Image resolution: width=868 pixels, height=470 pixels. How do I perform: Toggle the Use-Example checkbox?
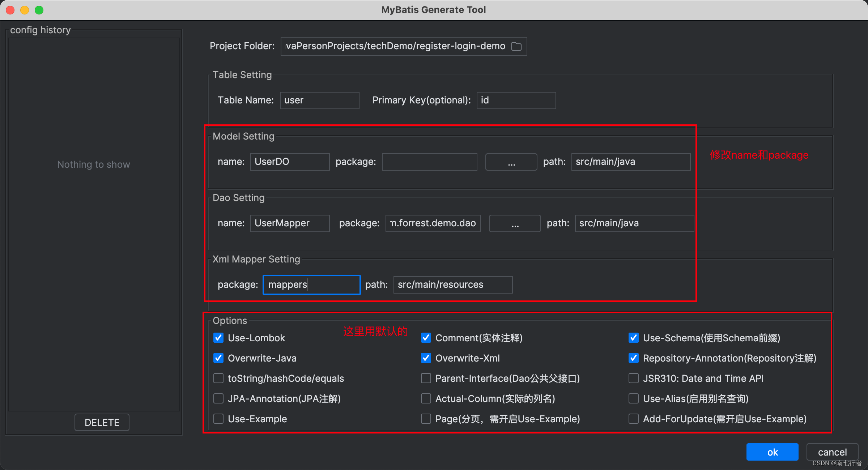pyautogui.click(x=218, y=419)
